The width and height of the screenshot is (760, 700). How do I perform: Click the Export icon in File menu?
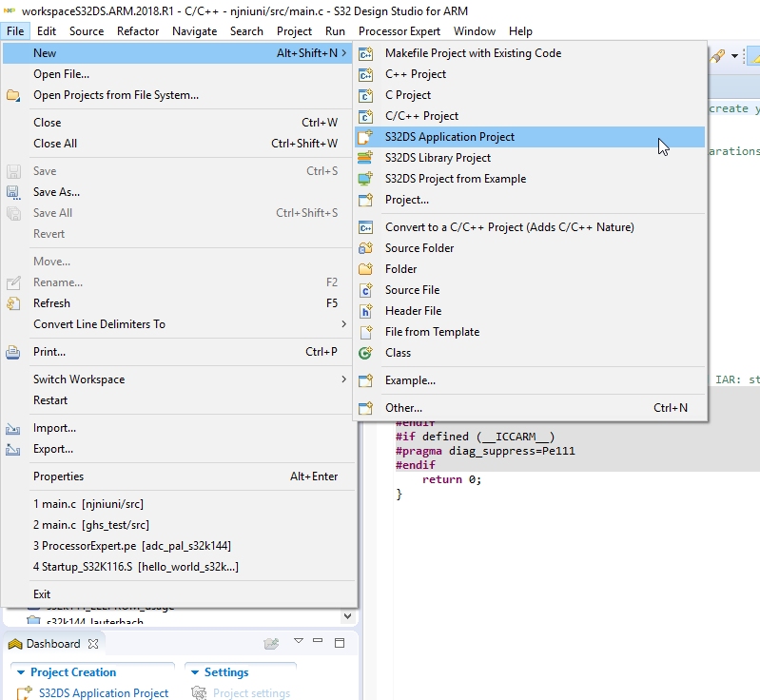(x=13, y=449)
